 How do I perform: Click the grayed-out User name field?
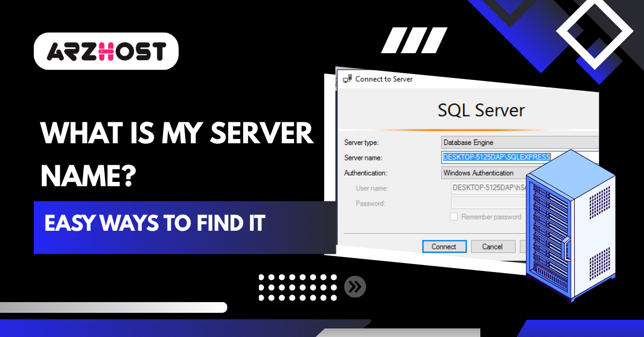[487, 188]
